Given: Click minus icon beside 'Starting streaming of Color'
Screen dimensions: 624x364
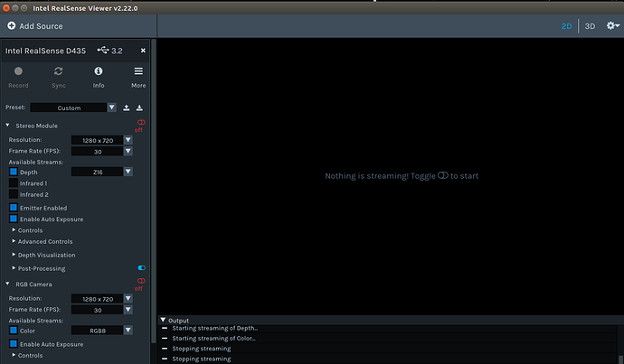Looking at the screenshot, I should 165,339.
